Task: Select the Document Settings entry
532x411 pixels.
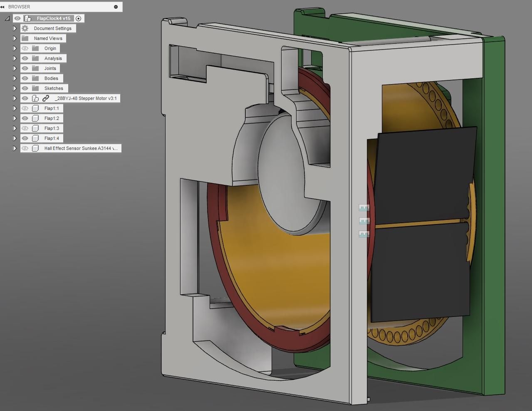Action: point(53,28)
